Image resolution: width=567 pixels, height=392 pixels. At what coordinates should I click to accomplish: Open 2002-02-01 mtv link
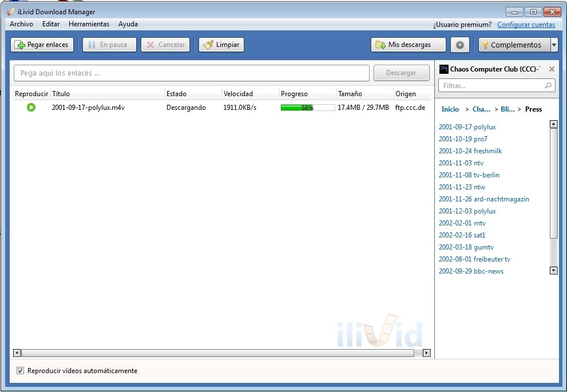click(462, 223)
